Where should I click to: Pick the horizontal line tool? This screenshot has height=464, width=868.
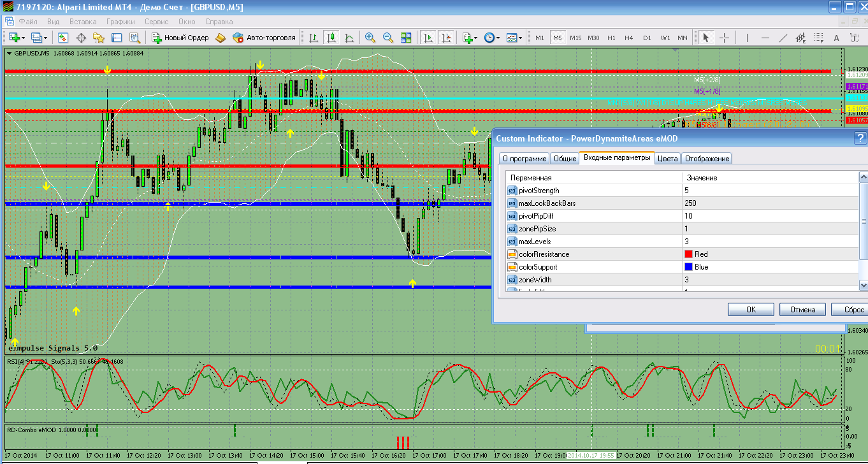pyautogui.click(x=765, y=38)
